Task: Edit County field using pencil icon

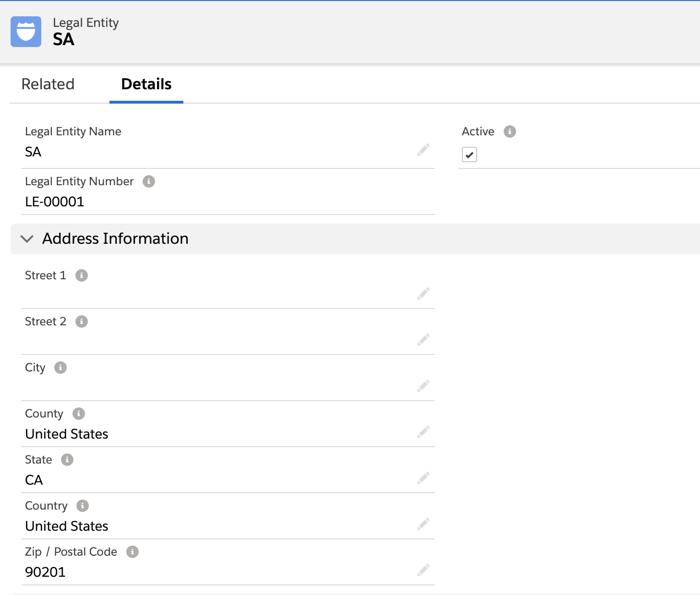Action: tap(423, 432)
